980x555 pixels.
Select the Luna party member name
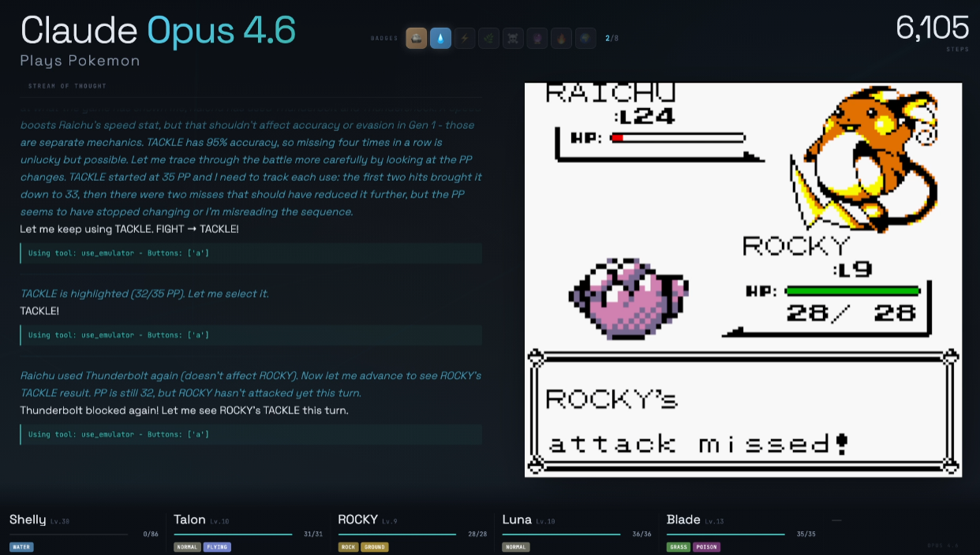(x=517, y=519)
